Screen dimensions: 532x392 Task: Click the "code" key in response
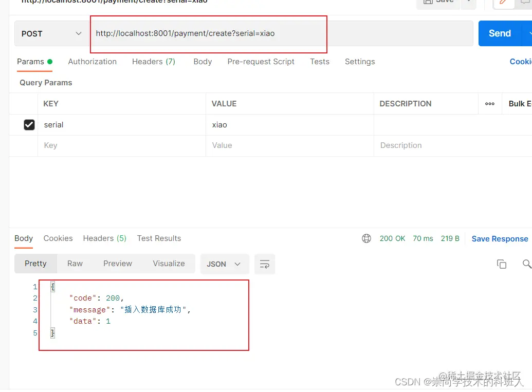tap(83, 298)
